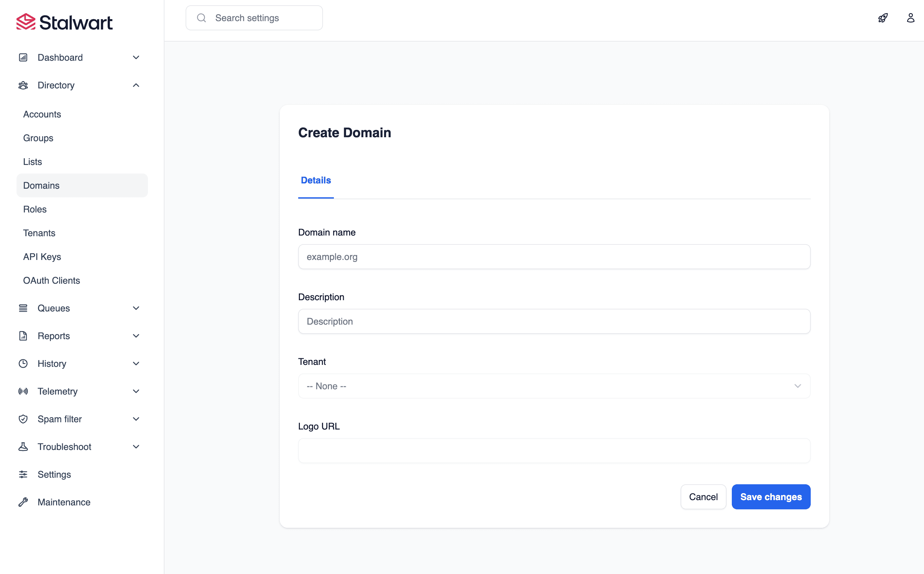The image size is (924, 574).
Task: Focus the Domain name input field
Action: [x=554, y=257]
